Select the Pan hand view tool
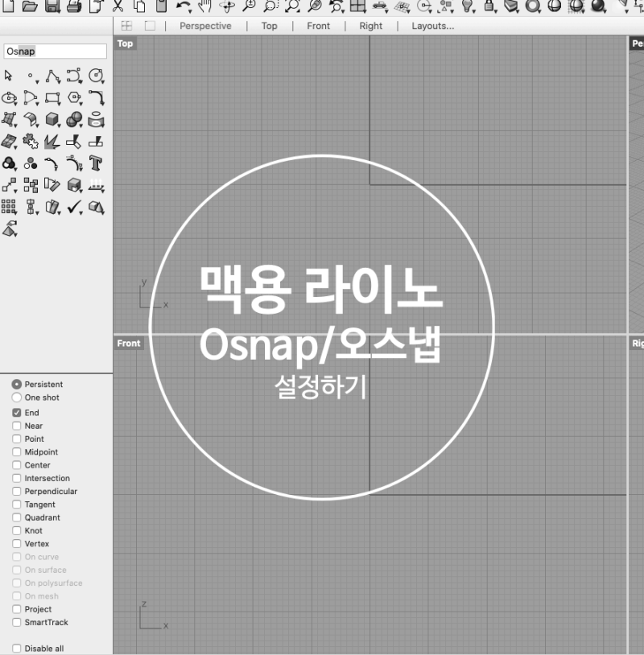The width and height of the screenshot is (644, 655). coord(204,6)
